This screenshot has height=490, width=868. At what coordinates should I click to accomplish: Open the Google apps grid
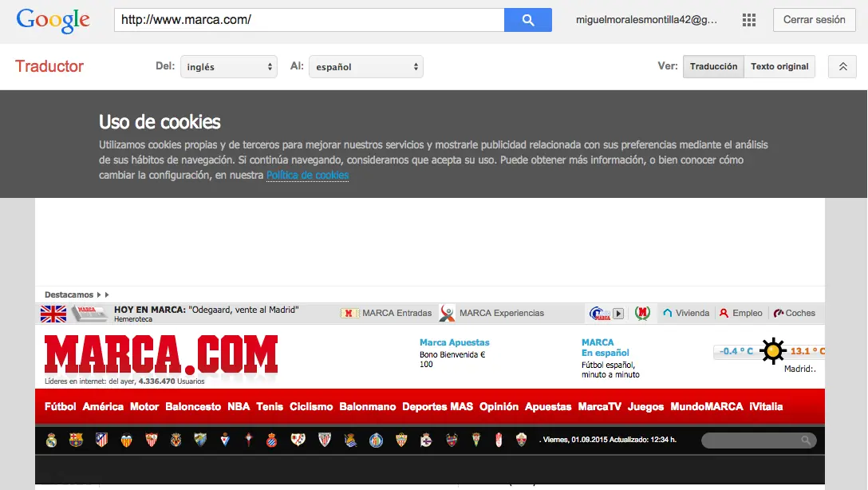[749, 20]
